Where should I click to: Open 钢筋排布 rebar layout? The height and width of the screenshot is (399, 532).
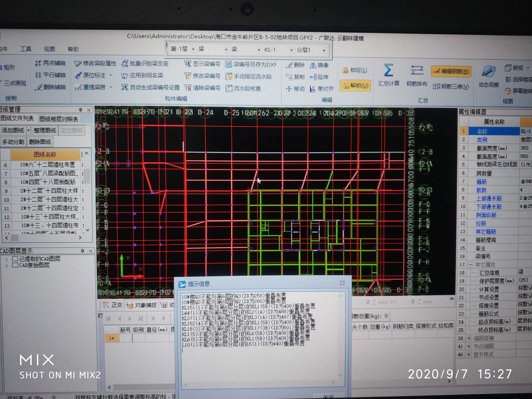coord(417,76)
